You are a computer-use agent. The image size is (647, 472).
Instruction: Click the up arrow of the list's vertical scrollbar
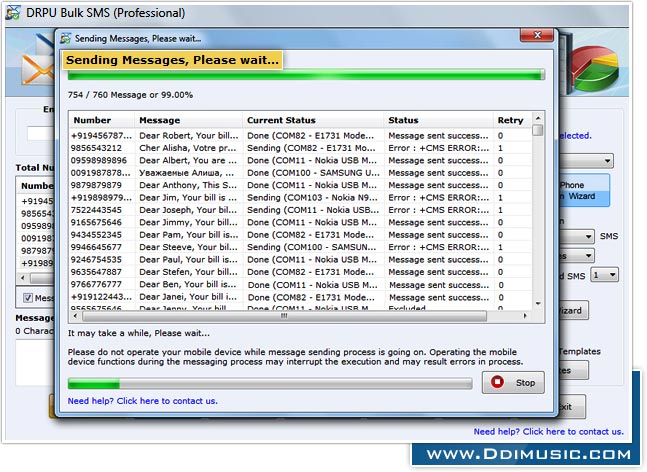pos(538,118)
